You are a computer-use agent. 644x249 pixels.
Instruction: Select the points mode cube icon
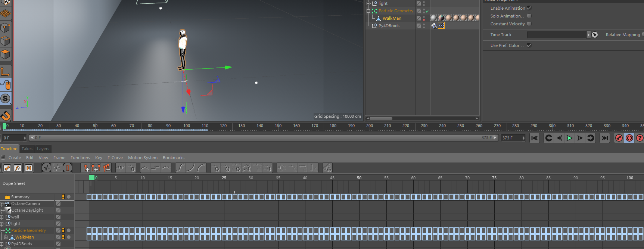click(x=6, y=28)
